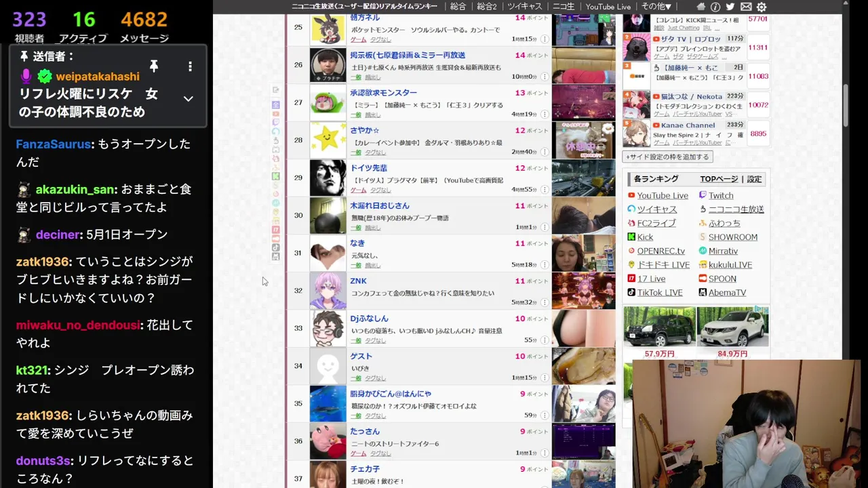Image resolution: width=868 pixels, height=488 pixels.
Task: Open SHOWROOM ranking link
Action: (x=733, y=237)
